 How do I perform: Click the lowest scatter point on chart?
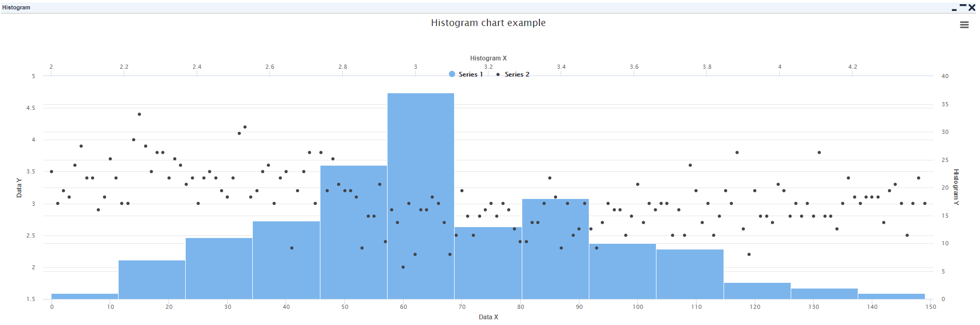[x=403, y=267]
